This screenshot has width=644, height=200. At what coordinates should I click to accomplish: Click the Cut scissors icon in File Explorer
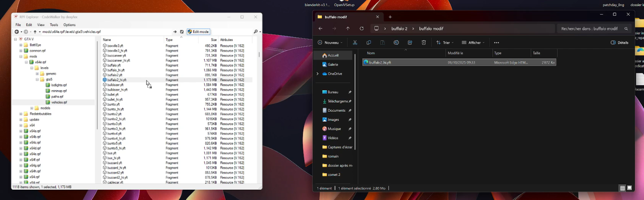(x=355, y=43)
